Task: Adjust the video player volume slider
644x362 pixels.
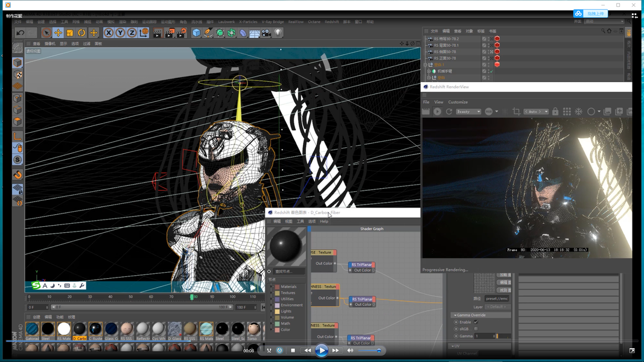Action: pos(369,351)
